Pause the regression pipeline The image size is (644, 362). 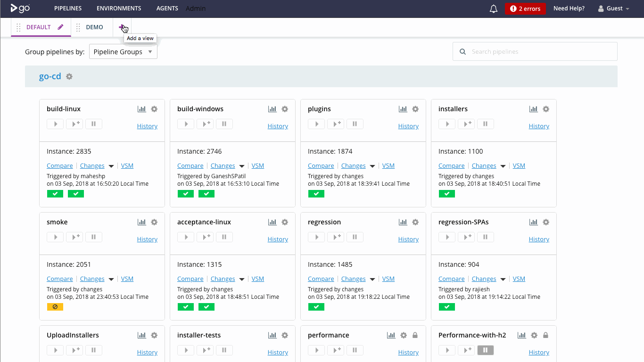(x=355, y=237)
